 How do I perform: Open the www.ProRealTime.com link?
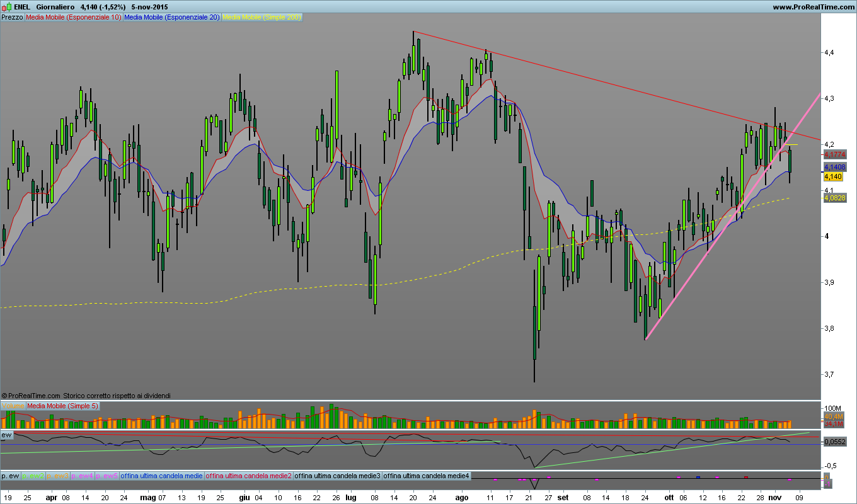[812, 7]
